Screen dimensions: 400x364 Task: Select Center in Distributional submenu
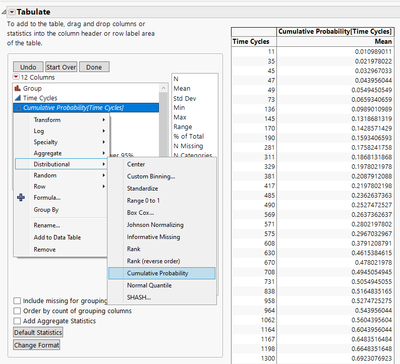tap(136, 164)
